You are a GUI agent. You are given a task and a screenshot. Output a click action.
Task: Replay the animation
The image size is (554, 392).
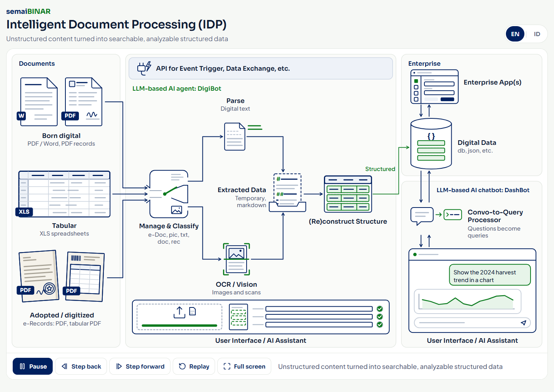194,366
